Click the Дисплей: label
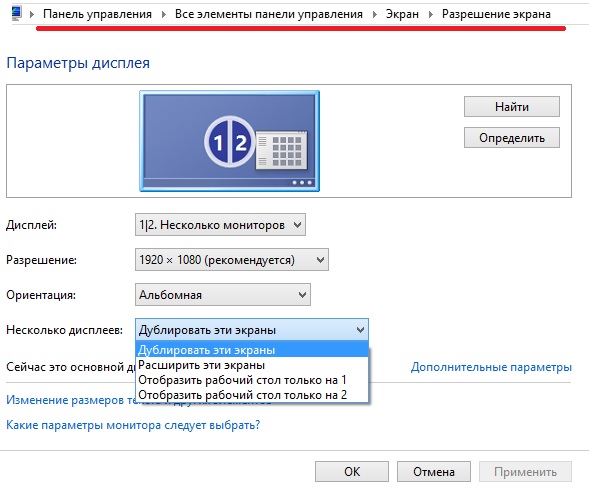Image resolution: width=589 pixels, height=495 pixels. click(x=32, y=225)
